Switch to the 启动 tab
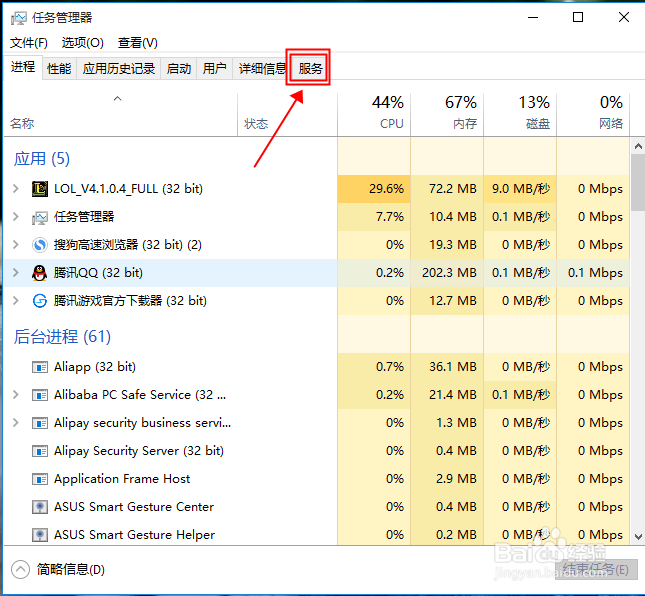 click(x=179, y=69)
